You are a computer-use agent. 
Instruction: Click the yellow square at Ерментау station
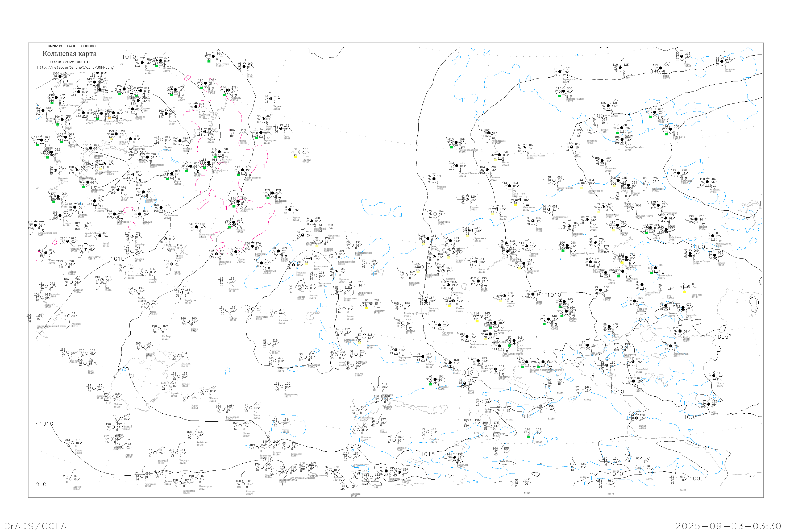pyautogui.click(x=367, y=308)
